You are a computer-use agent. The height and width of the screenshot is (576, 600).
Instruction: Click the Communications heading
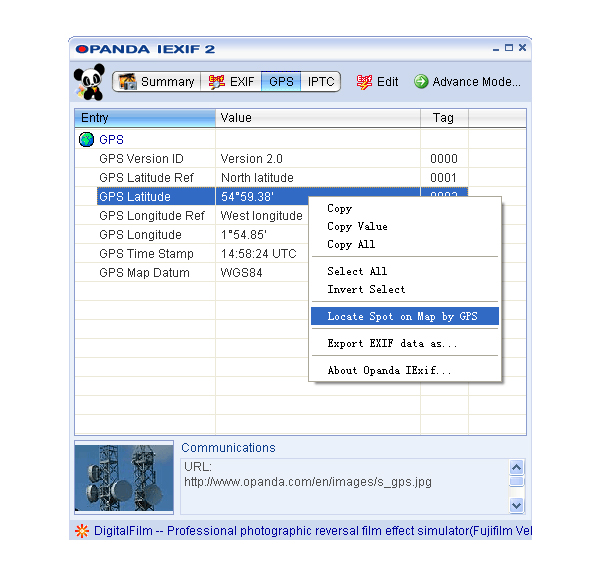pos(228,447)
